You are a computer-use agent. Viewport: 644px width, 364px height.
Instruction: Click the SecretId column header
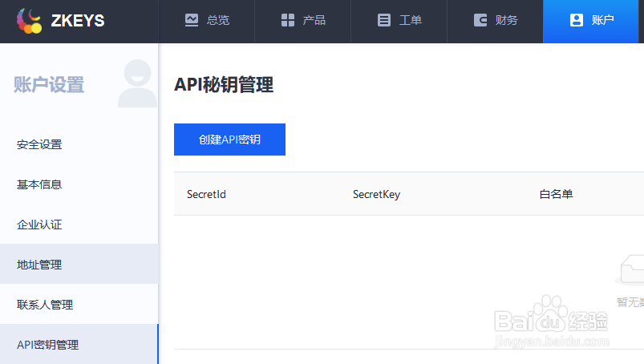click(206, 194)
